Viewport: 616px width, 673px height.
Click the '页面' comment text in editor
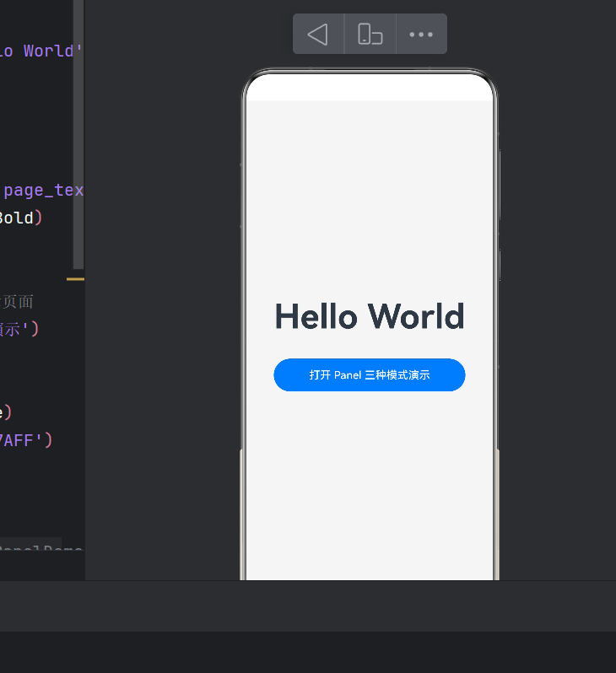click(17, 302)
